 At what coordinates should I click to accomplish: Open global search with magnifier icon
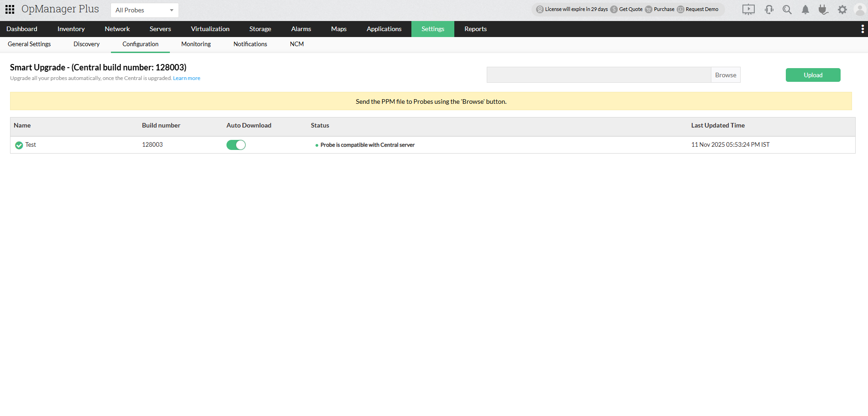tap(787, 9)
